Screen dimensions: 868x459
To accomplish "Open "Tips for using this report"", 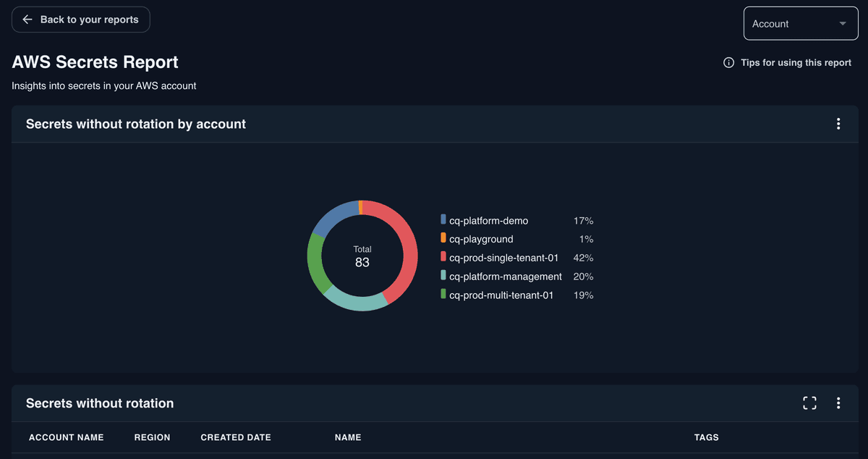I will click(x=796, y=62).
